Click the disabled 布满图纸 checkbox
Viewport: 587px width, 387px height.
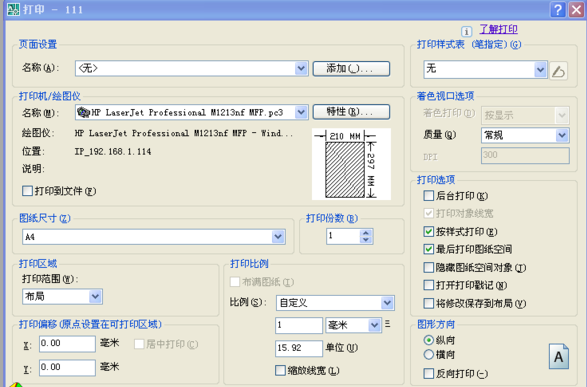[x=235, y=281]
